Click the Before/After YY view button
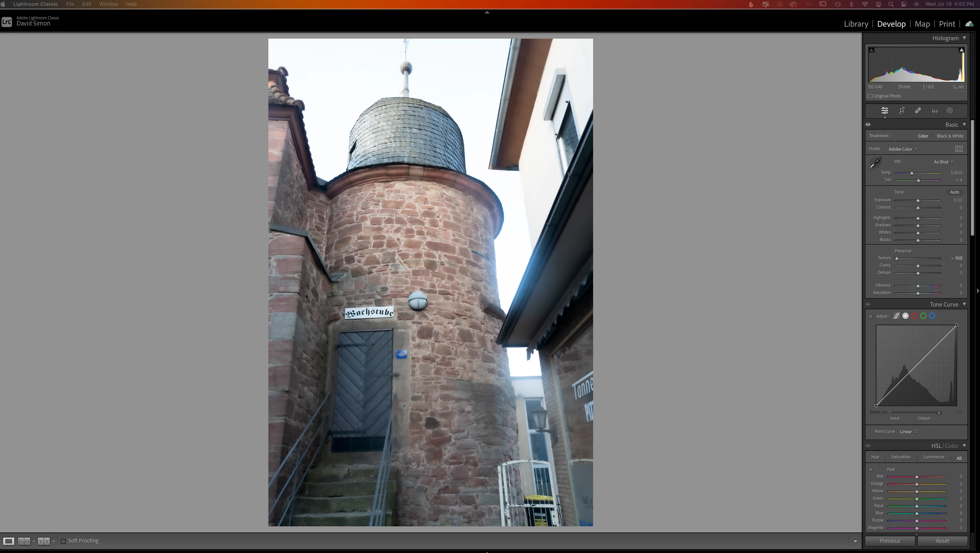The width and height of the screenshot is (980, 553). pyautogui.click(x=44, y=541)
